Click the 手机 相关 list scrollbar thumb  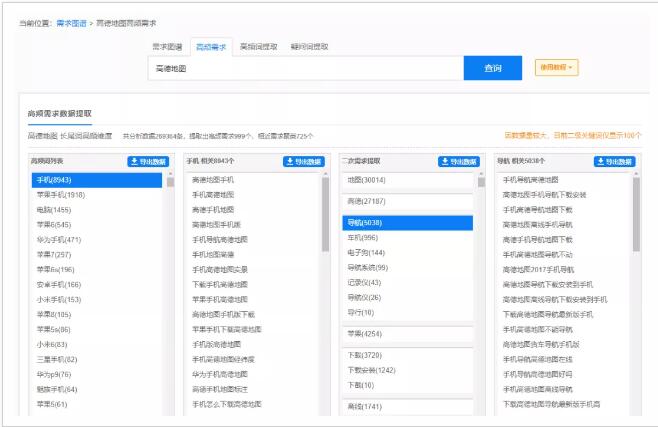tap(326, 214)
